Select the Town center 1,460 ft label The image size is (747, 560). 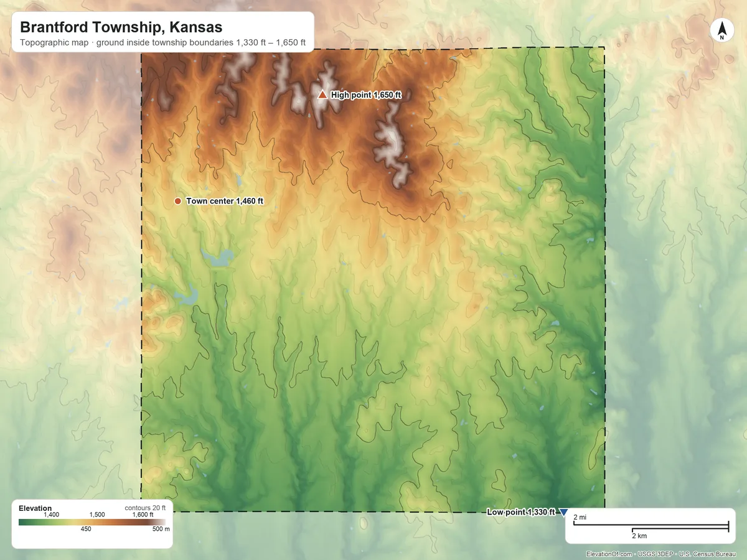coord(225,201)
